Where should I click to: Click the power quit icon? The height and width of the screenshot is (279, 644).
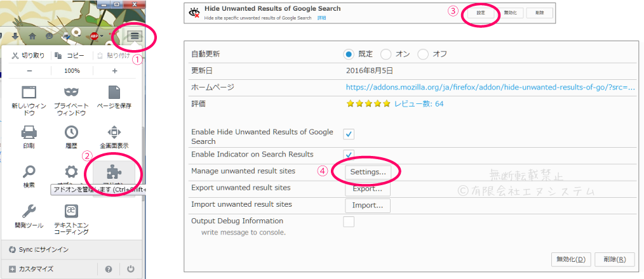tap(131, 269)
